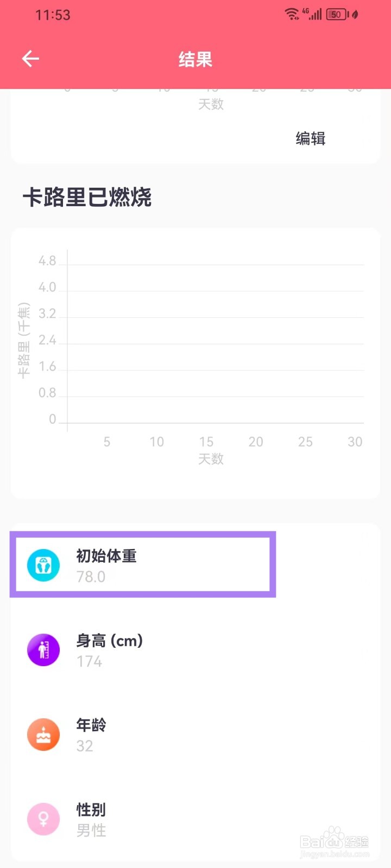391x868 pixels.
Task: Tap the 78.0 weight value
Action: coord(91,577)
